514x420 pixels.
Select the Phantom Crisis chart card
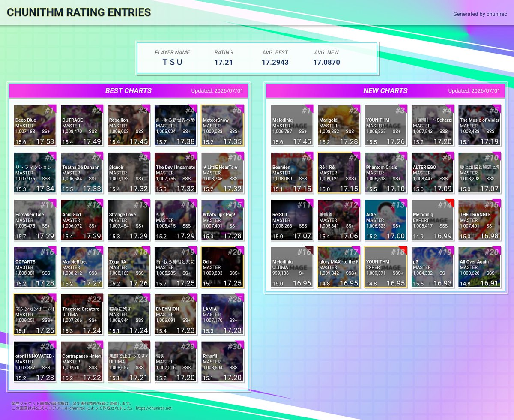[385, 173]
